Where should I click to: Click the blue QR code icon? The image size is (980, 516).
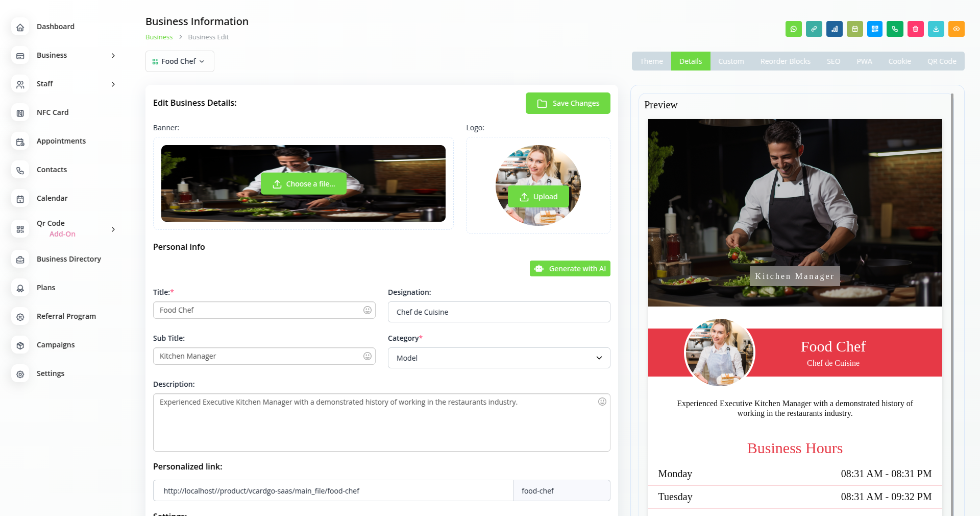point(875,29)
